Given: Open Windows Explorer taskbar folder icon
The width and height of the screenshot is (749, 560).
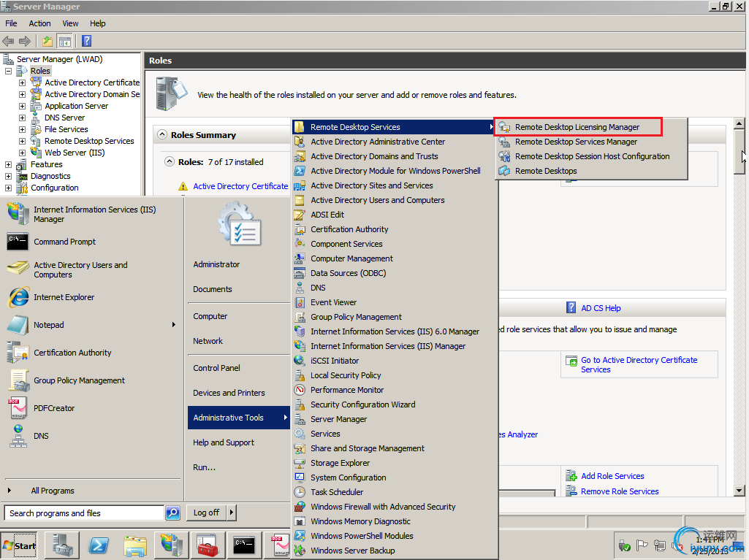Looking at the screenshot, I should tap(135, 545).
